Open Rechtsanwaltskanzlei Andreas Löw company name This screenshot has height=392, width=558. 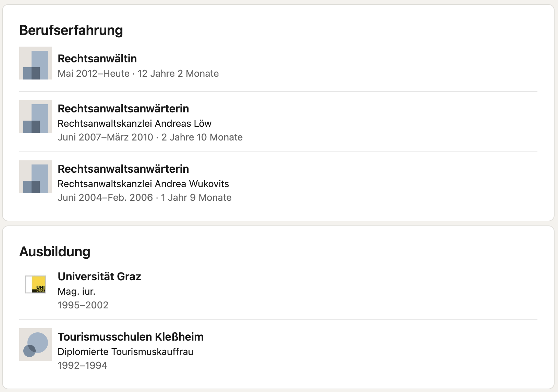[x=134, y=123]
